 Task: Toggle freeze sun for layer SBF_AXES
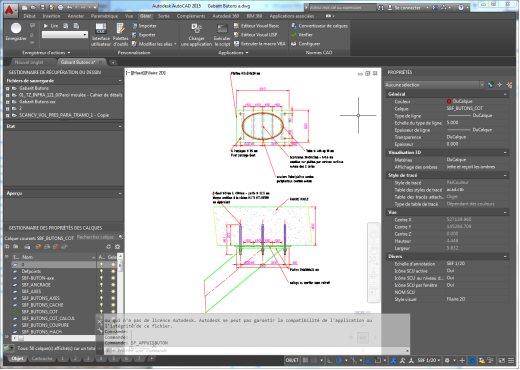113,291
